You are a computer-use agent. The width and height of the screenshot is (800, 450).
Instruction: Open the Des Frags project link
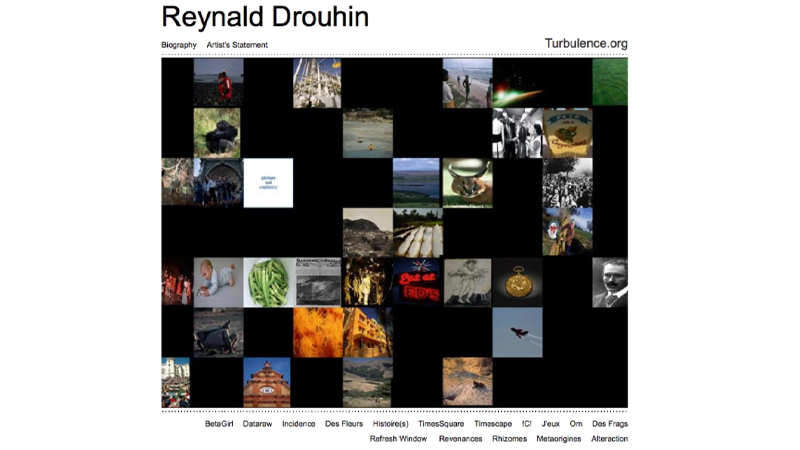(610, 423)
